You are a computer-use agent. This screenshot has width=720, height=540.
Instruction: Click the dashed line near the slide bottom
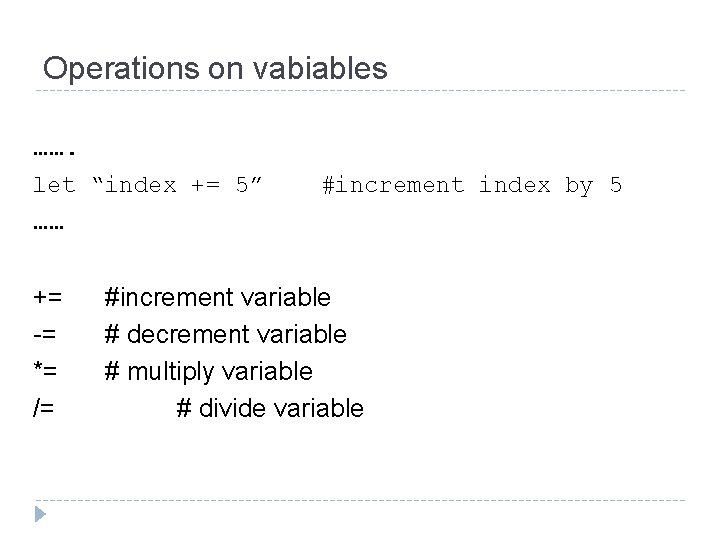coord(360,499)
